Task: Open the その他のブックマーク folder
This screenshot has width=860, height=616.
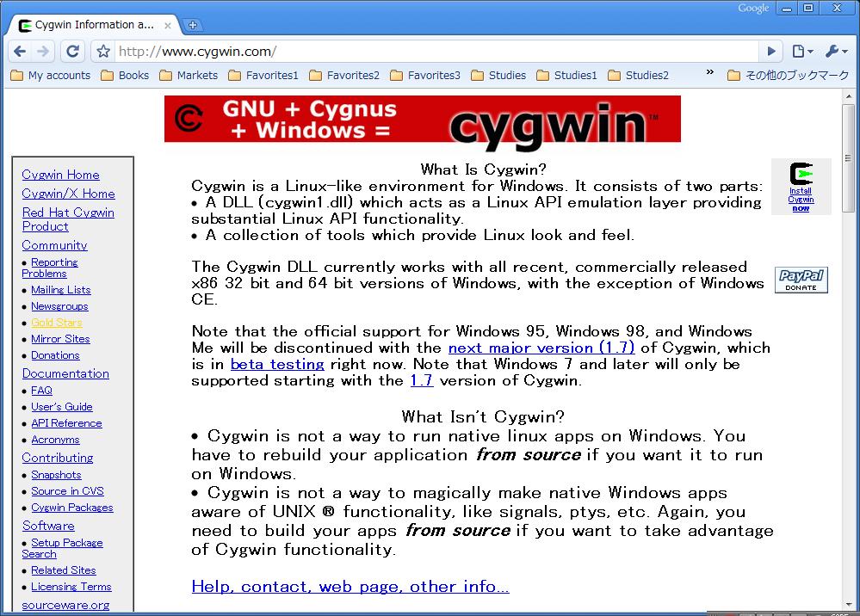Action: pos(789,75)
